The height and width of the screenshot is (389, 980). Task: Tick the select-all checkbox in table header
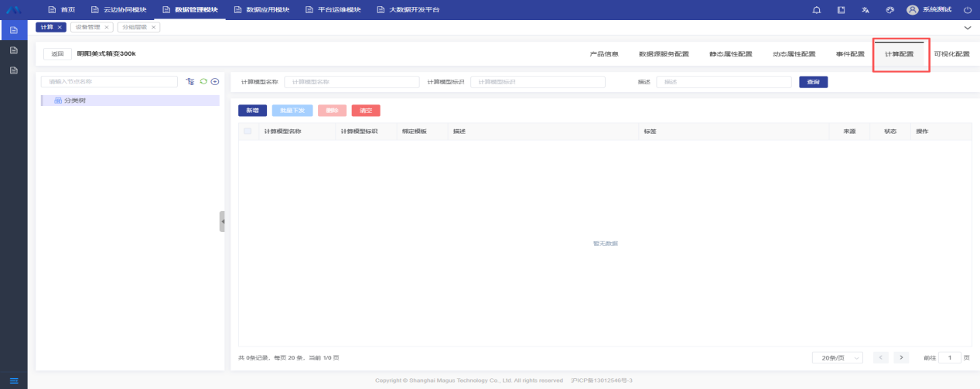click(x=248, y=131)
